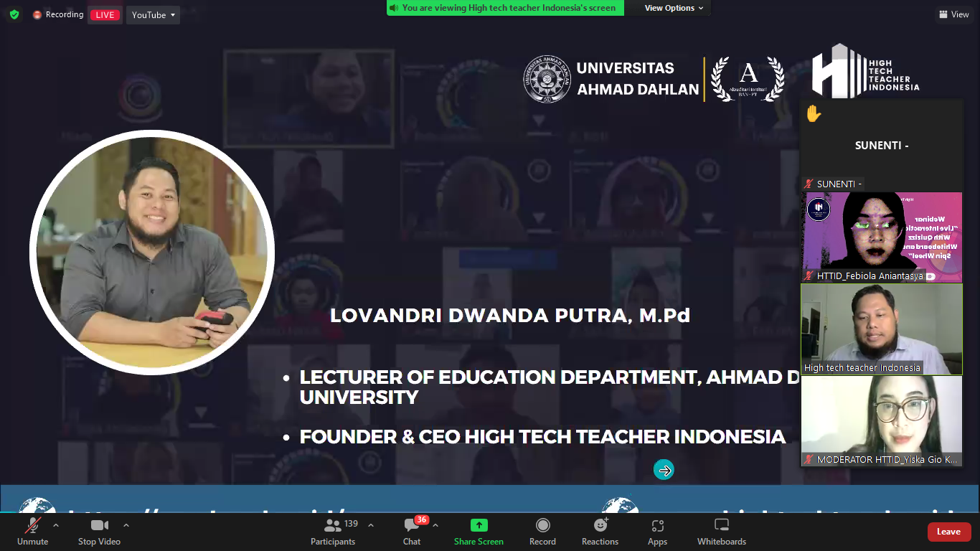Image resolution: width=980 pixels, height=551 pixels.
Task: Expand the audio settings caret next to Unmute
Action: (x=56, y=525)
